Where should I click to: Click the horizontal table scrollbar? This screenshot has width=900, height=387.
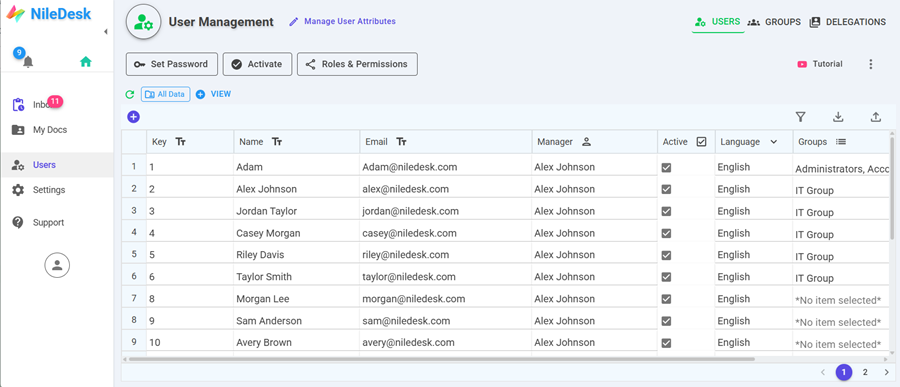[x=441, y=359]
